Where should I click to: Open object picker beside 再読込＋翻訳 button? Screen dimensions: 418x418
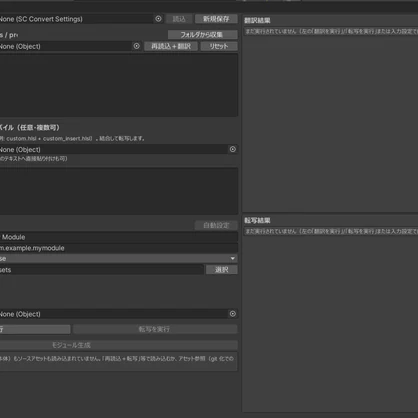136,46
